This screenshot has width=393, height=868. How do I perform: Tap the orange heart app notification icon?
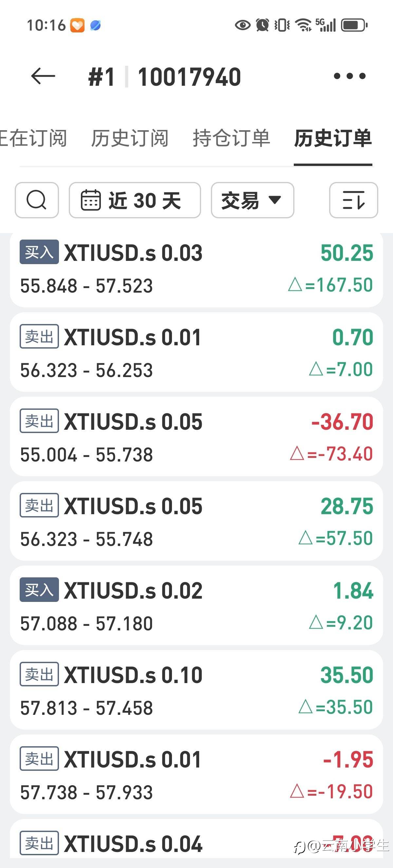(77, 25)
